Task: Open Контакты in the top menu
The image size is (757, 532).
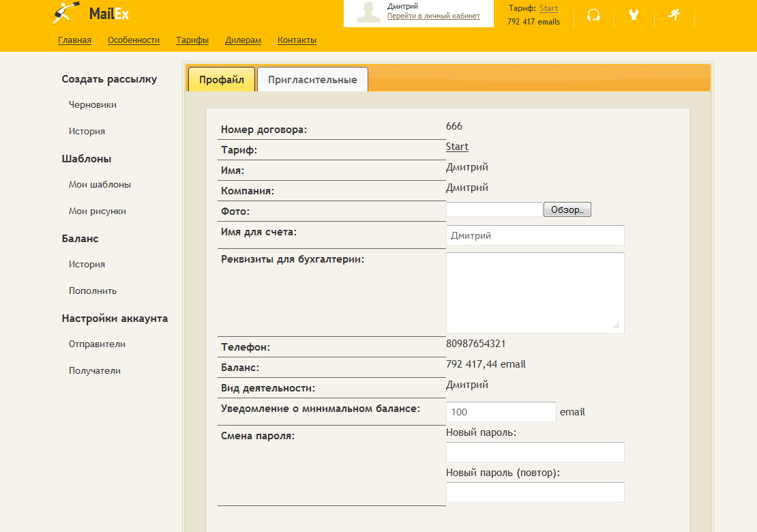Action: [x=297, y=40]
